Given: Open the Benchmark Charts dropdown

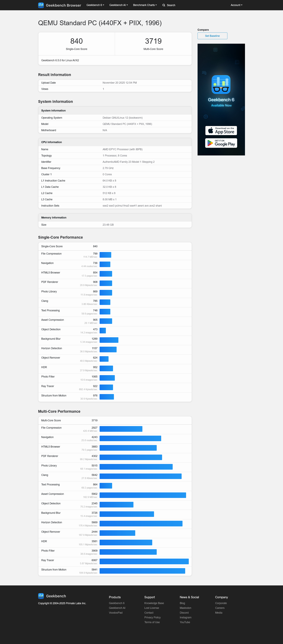Looking at the screenshot, I should [x=145, y=5].
